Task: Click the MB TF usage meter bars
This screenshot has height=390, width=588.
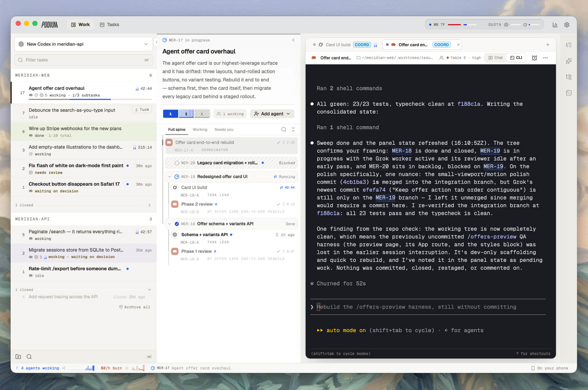Action: 462,25
